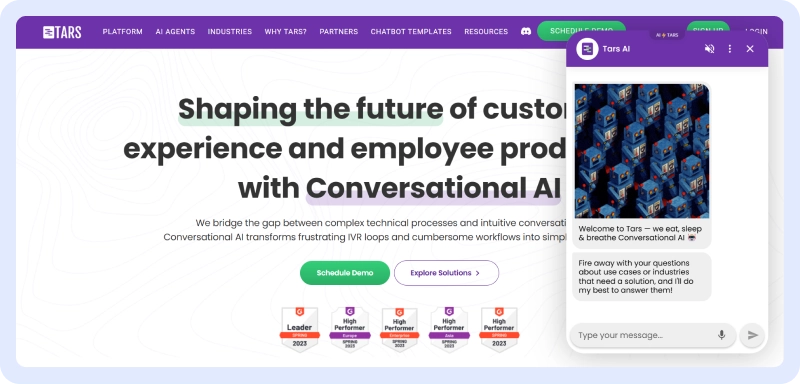Open the Platform menu

click(122, 32)
